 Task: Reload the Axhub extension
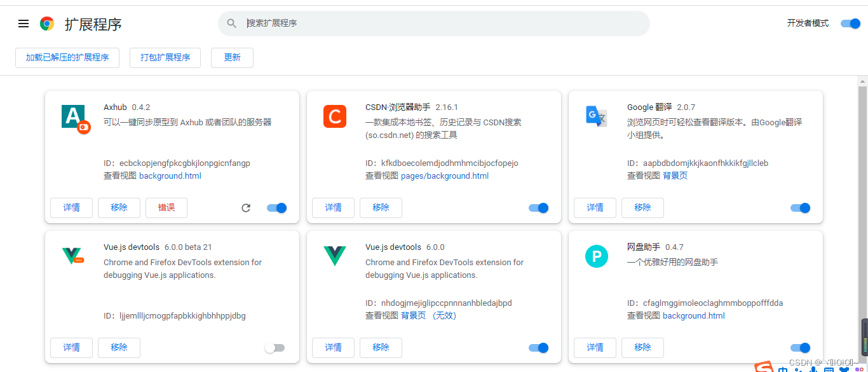pyautogui.click(x=246, y=208)
